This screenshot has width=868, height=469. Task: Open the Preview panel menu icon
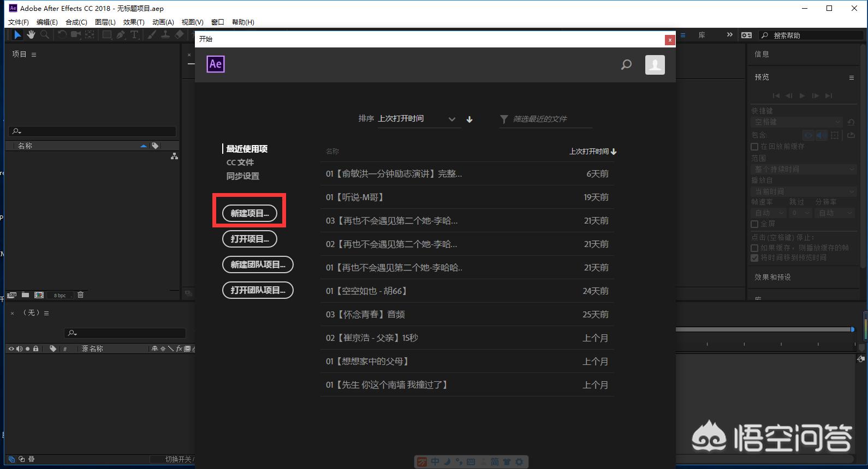coord(851,77)
